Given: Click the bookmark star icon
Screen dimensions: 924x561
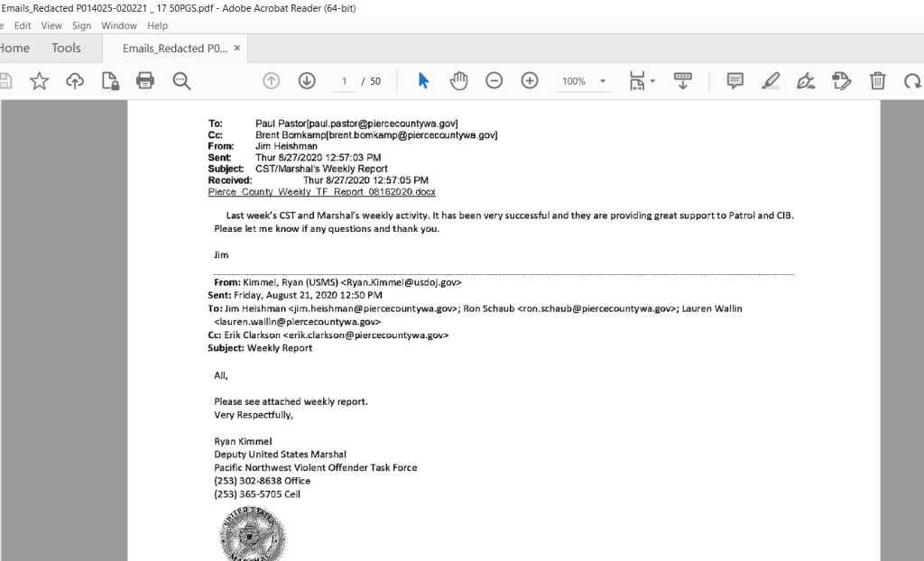Looking at the screenshot, I should [x=40, y=81].
